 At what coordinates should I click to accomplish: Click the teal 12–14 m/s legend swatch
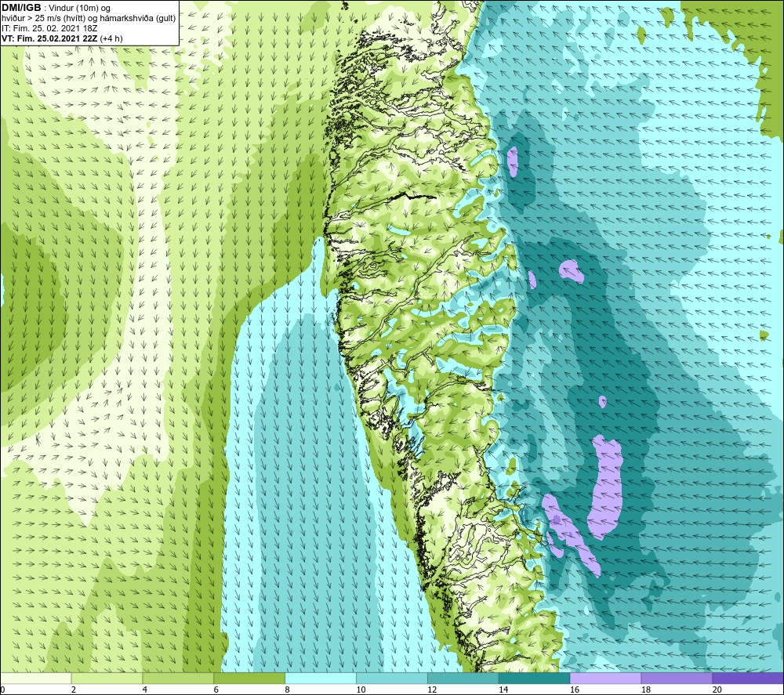pyautogui.click(x=463, y=678)
